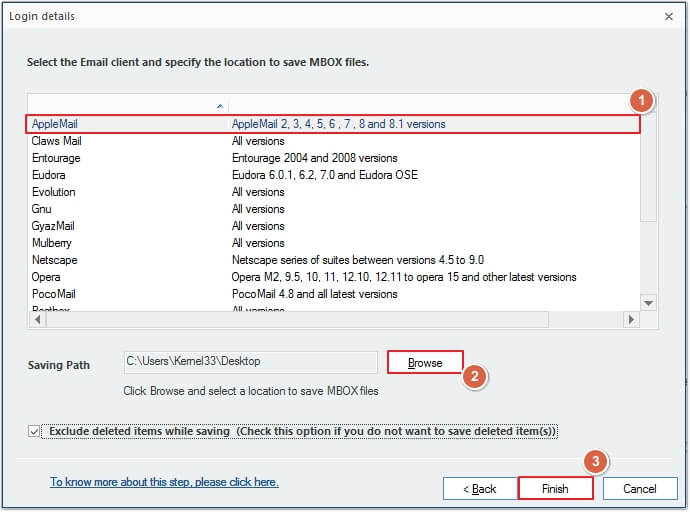The height and width of the screenshot is (512, 690).
Task: Click 'PocoMail 4.8 and all latest versions'
Action: pos(315,294)
